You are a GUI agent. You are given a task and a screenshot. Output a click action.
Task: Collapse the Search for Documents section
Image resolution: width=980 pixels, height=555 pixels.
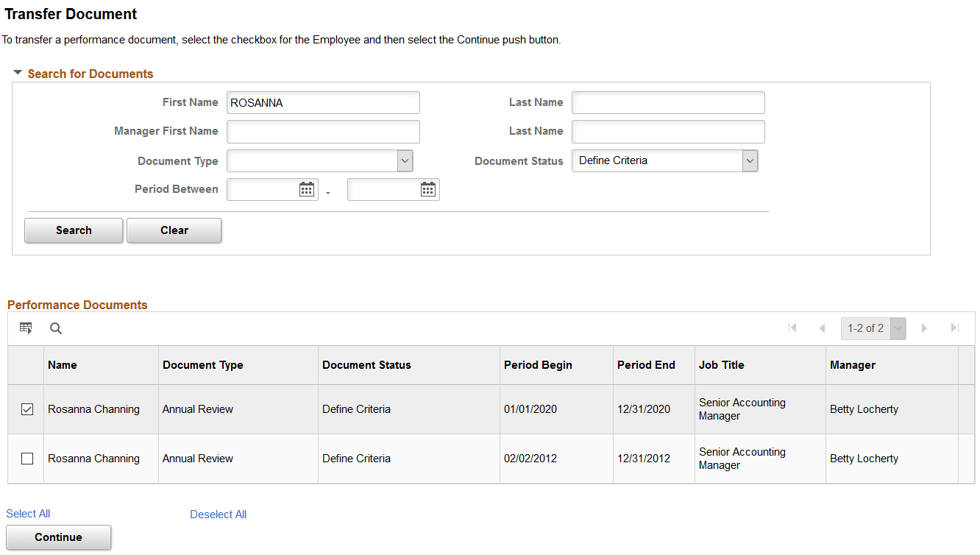(18, 73)
